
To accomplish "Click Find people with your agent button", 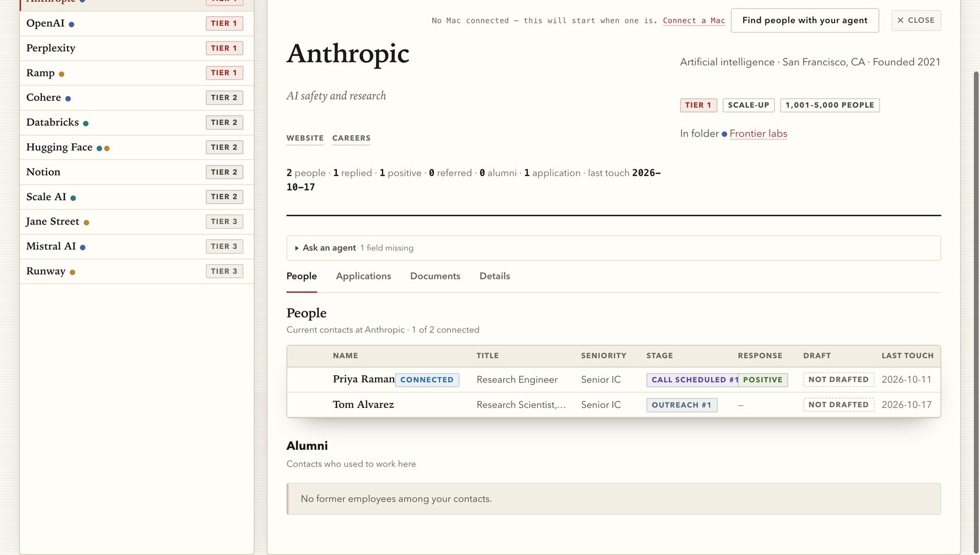I will point(805,20).
